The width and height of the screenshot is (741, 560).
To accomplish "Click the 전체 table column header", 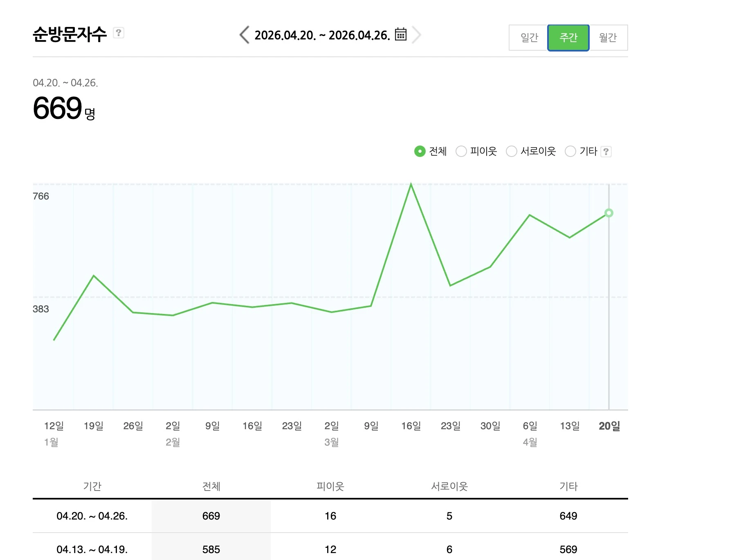I will (211, 486).
